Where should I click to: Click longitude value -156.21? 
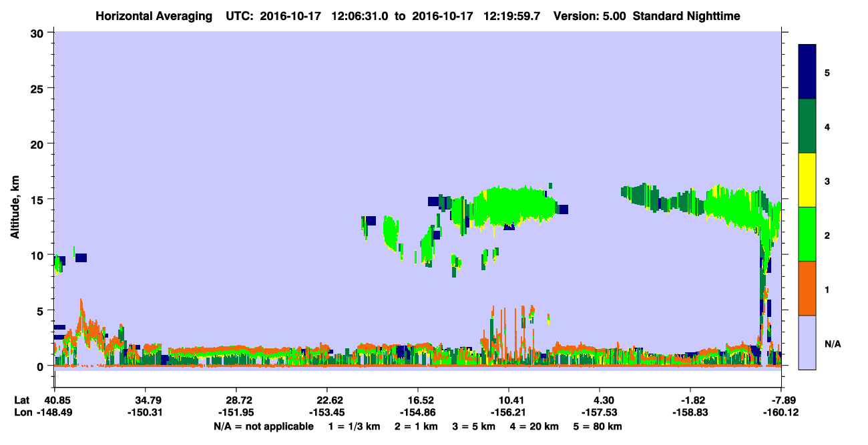tap(509, 413)
